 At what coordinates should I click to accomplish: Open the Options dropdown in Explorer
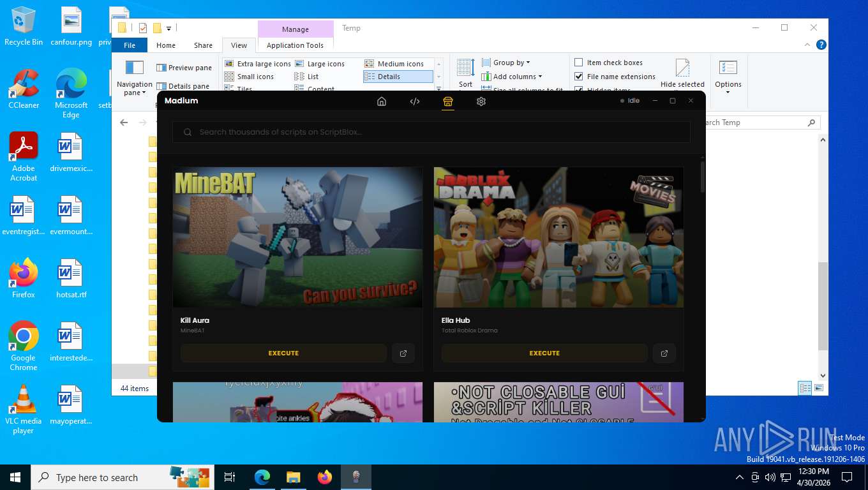(x=728, y=77)
